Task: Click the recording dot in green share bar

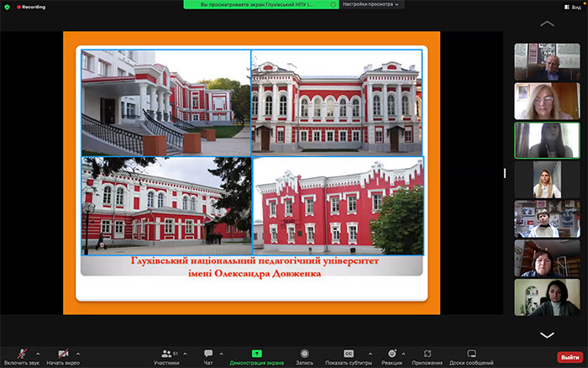Action: [x=333, y=4]
